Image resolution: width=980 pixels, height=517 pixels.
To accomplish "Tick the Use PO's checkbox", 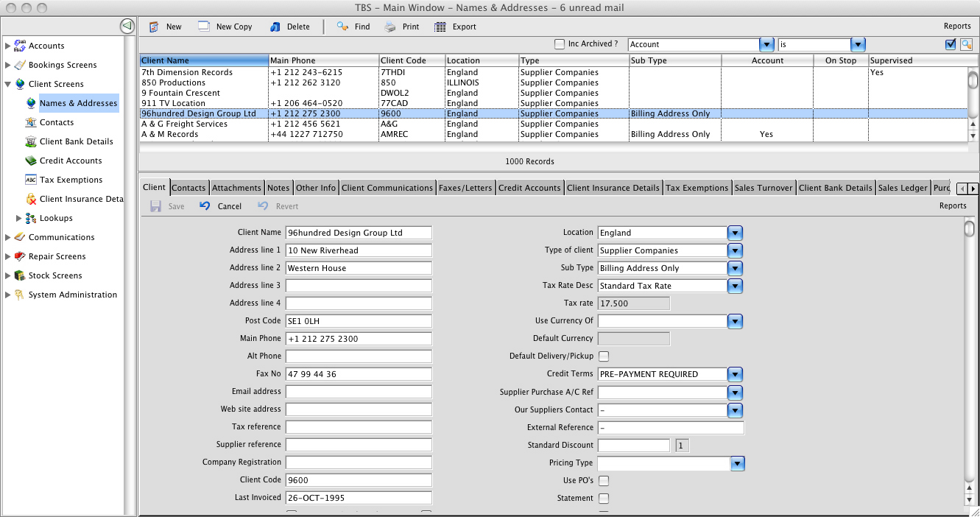I will point(604,481).
